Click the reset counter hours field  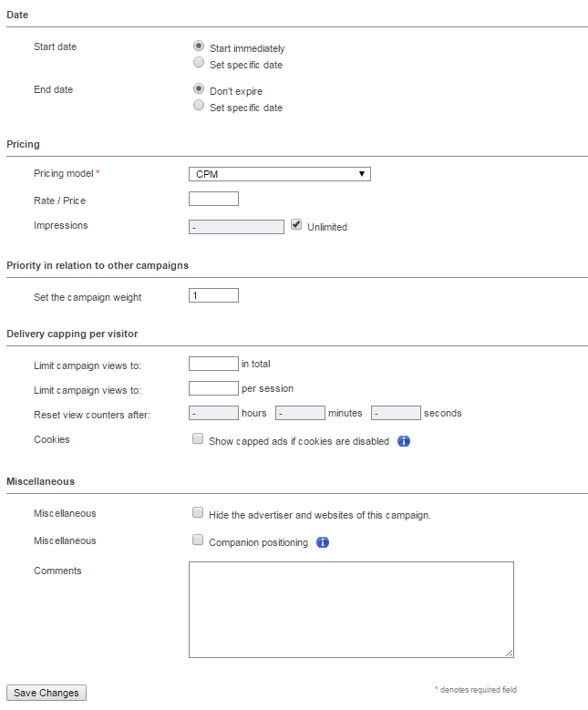click(x=213, y=413)
